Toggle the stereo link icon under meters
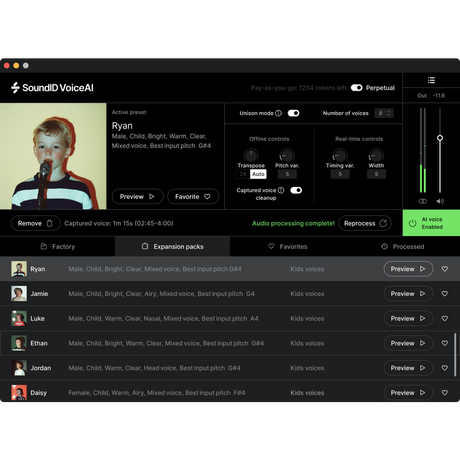This screenshot has width=460, height=460. pos(423,201)
